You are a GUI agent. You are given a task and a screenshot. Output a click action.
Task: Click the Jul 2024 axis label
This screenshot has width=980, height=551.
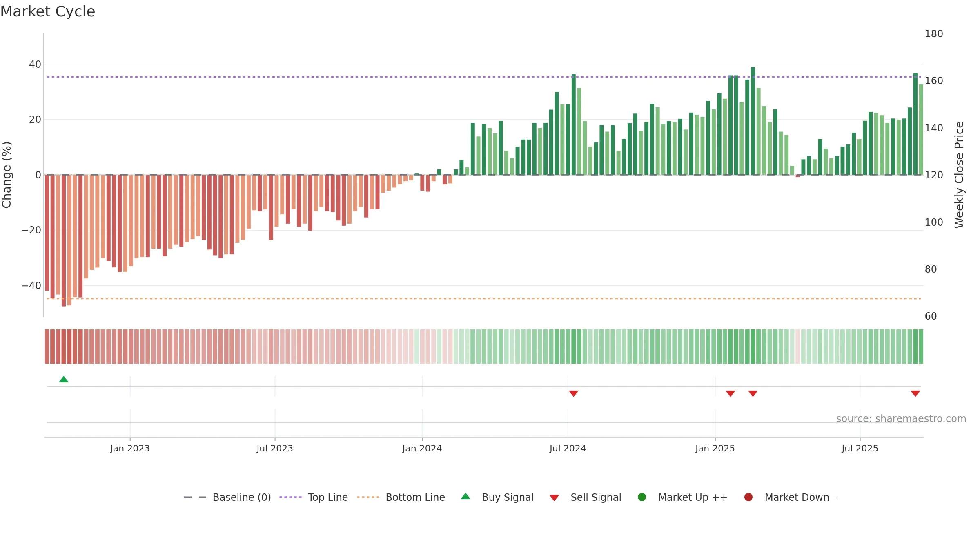[568, 448]
